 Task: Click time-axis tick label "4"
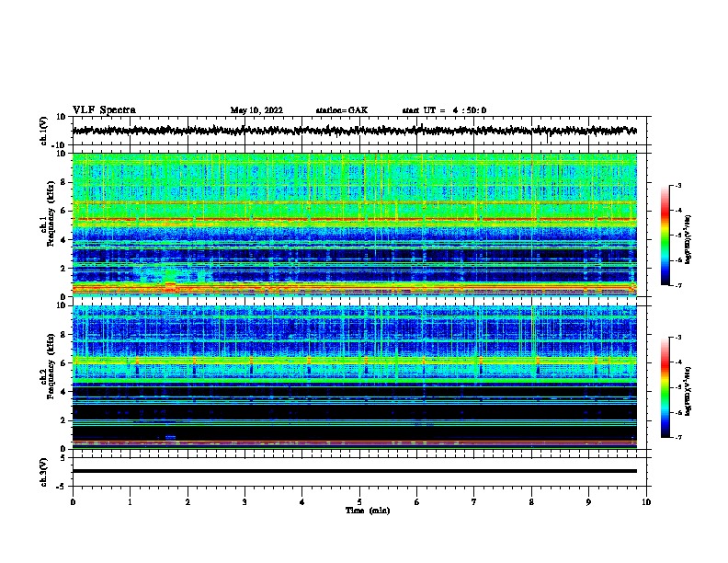click(301, 502)
